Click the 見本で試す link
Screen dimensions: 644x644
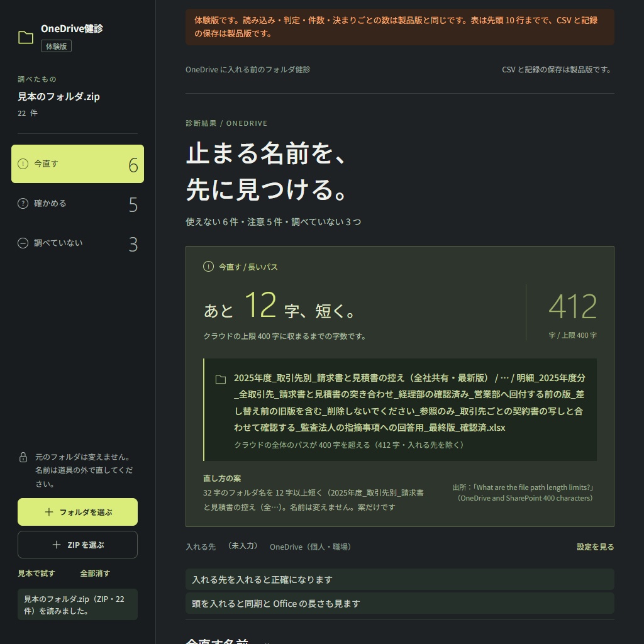pos(36,574)
